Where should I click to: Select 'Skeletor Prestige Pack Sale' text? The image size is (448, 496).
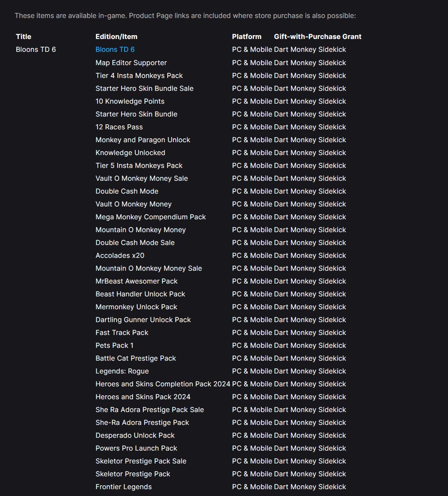[x=141, y=461]
